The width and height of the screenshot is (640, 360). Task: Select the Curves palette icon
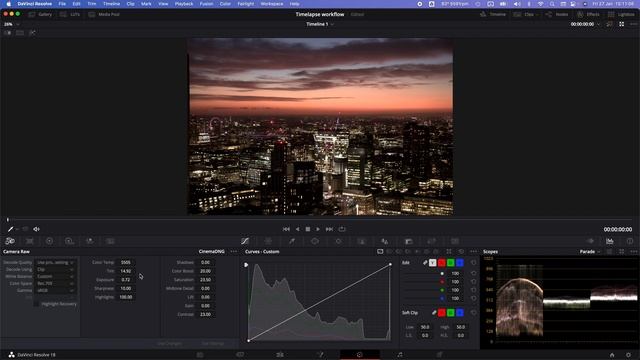click(x=245, y=241)
